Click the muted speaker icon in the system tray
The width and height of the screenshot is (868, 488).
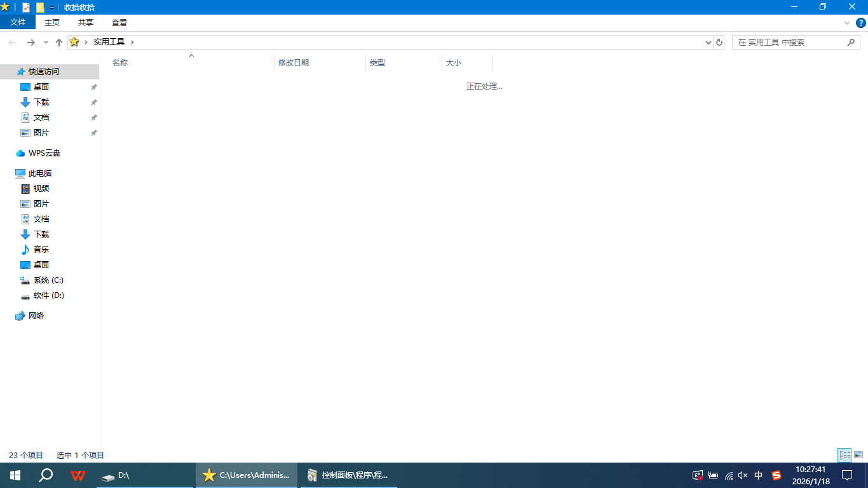pos(743,475)
